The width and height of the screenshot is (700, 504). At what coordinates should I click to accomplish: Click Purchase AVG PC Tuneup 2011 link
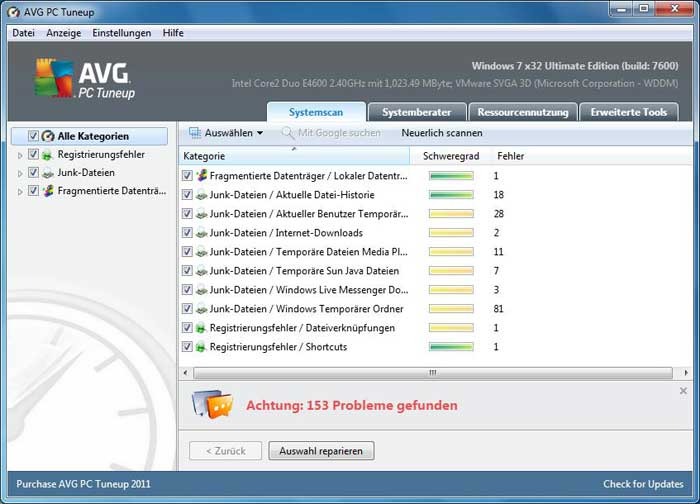pos(83,484)
